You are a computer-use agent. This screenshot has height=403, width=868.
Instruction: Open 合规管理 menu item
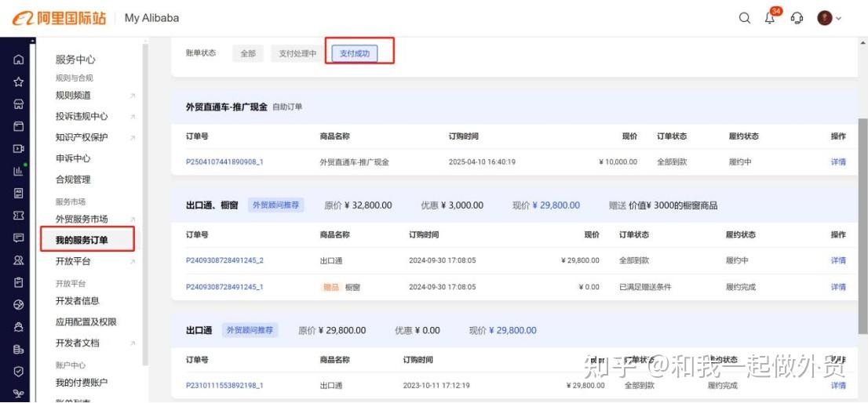73,179
